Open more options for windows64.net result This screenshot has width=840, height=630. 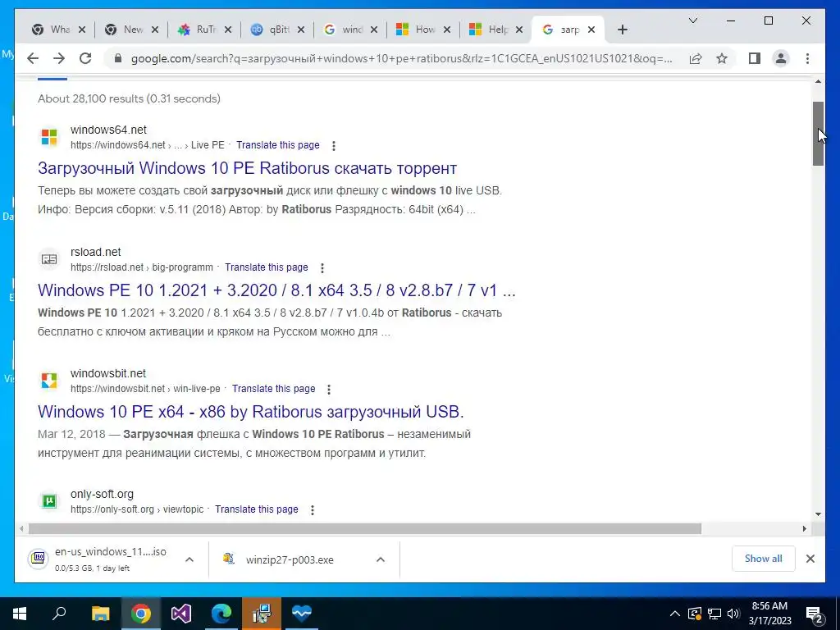[x=334, y=146]
